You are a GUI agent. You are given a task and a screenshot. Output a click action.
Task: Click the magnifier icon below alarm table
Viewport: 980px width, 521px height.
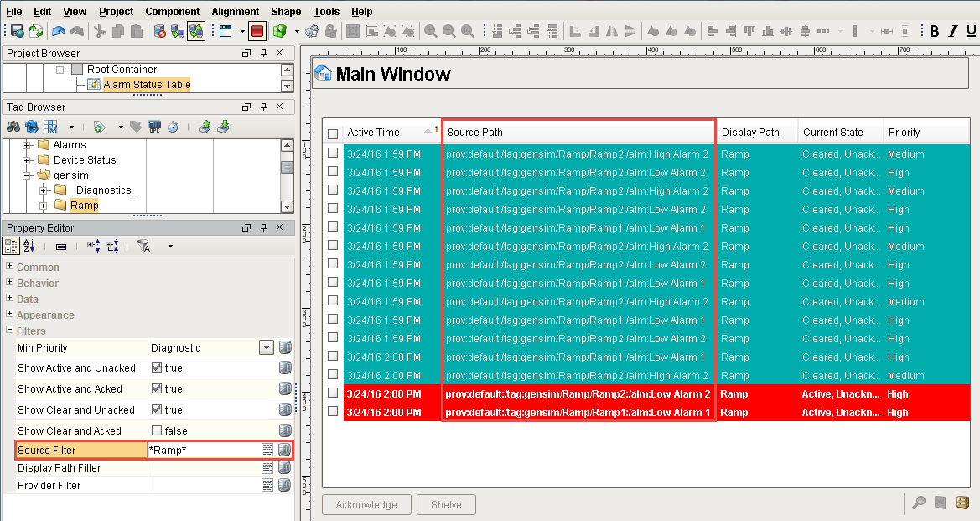tap(920, 503)
